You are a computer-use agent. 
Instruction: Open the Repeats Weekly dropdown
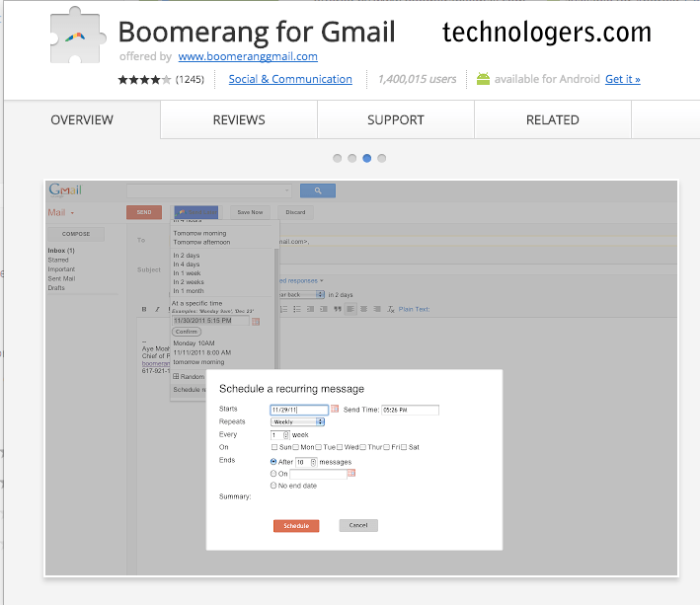(x=297, y=421)
